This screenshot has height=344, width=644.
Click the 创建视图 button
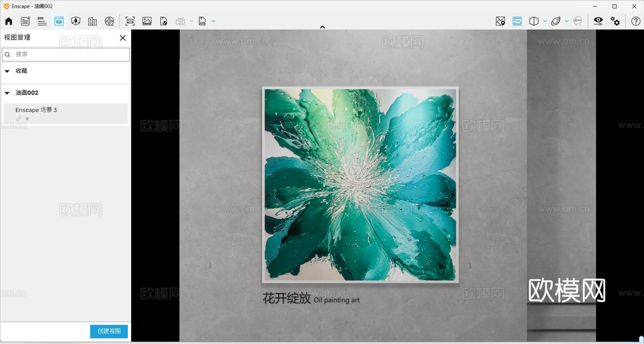coord(109,331)
